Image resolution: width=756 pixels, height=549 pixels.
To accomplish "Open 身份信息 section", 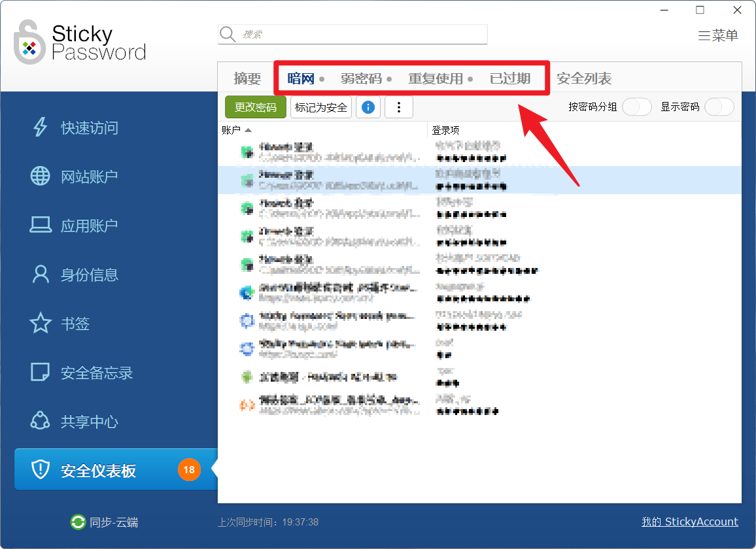I will coord(75,274).
